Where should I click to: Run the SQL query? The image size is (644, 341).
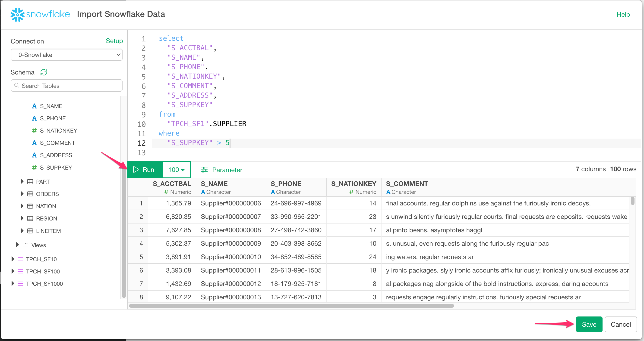(145, 170)
